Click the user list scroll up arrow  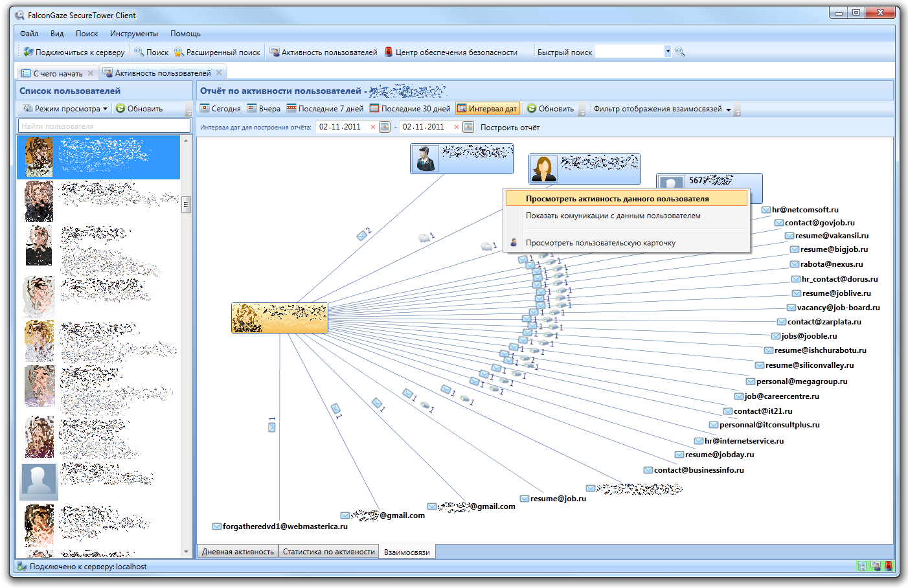186,140
